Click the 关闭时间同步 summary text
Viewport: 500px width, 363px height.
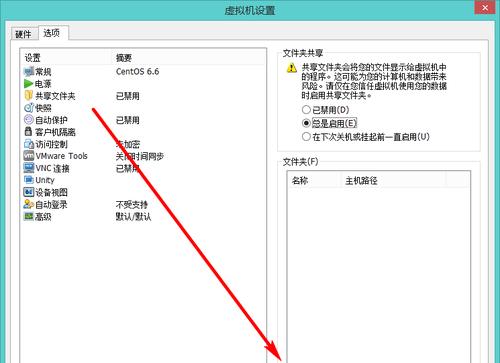tap(140, 156)
